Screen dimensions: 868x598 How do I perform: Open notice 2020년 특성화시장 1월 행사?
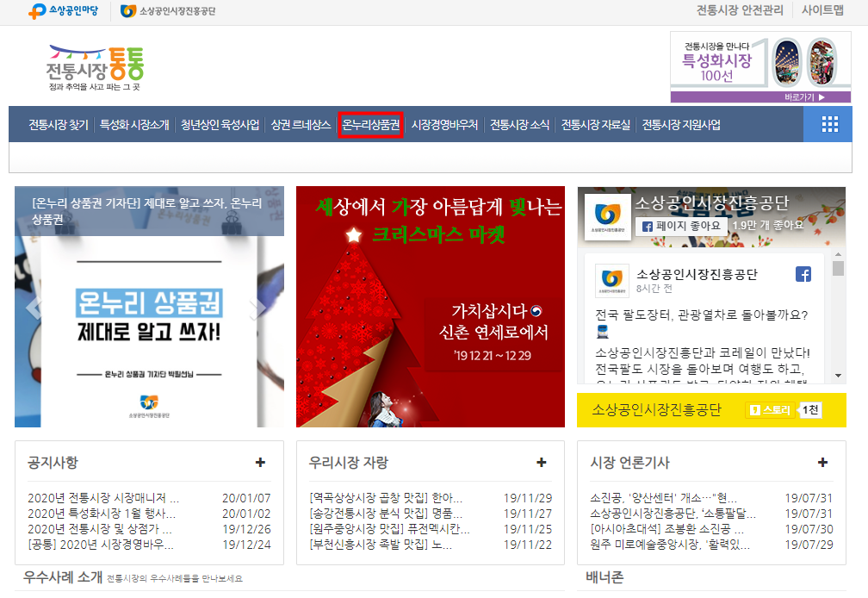tap(102, 514)
